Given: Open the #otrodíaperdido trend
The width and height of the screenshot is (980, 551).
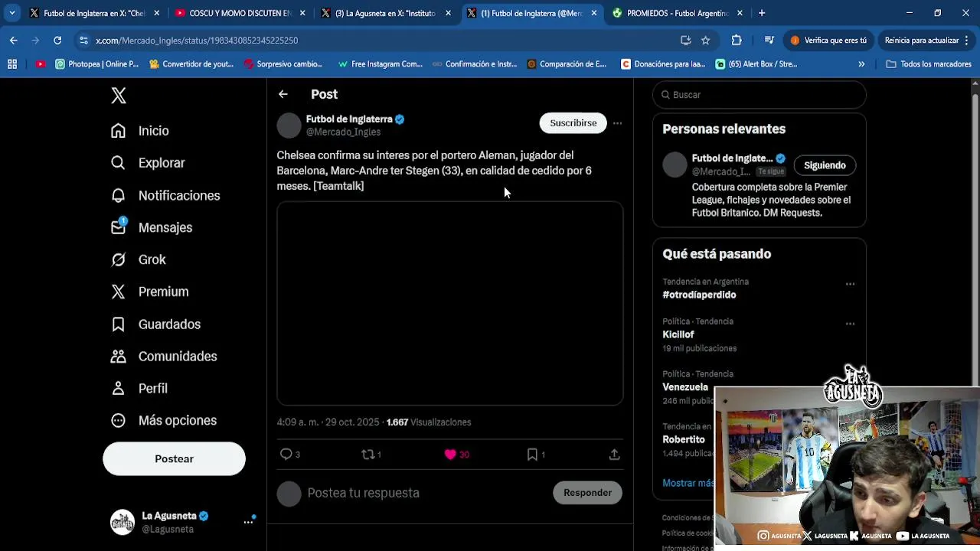Looking at the screenshot, I should click(x=699, y=295).
